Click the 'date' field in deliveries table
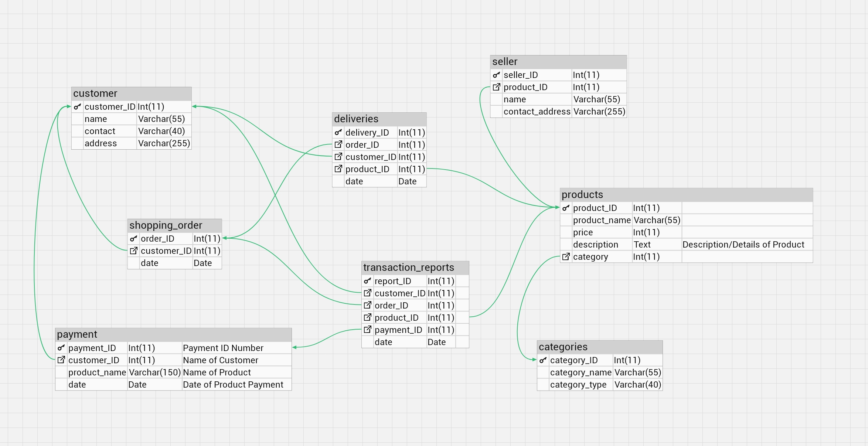Screen dimensions: 868x446 354,181
